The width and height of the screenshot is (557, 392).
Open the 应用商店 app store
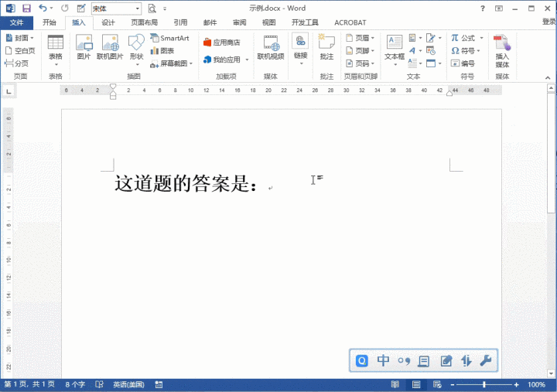[222, 43]
